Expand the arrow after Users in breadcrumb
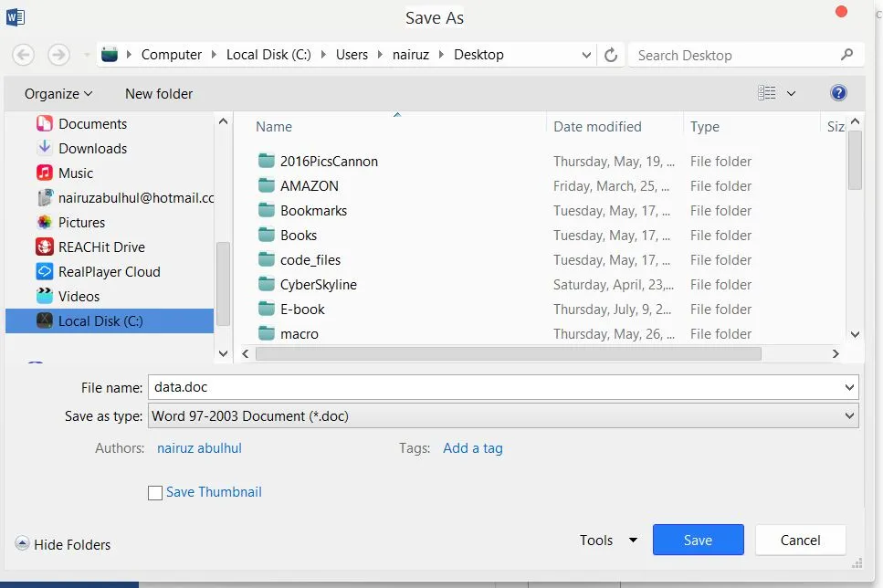This screenshot has width=883, height=588. [x=380, y=55]
